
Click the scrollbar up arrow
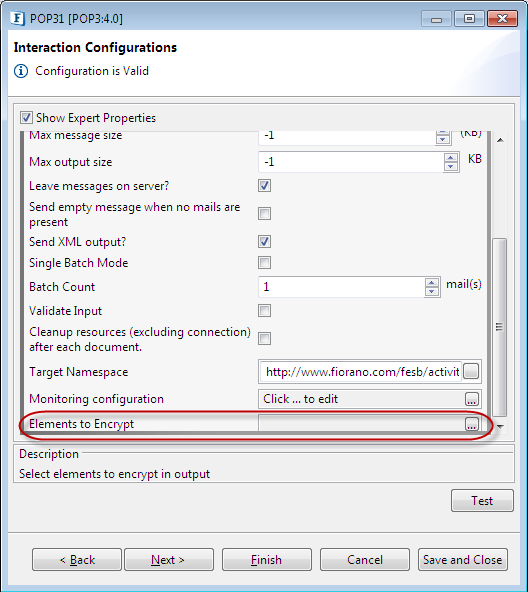point(500,140)
